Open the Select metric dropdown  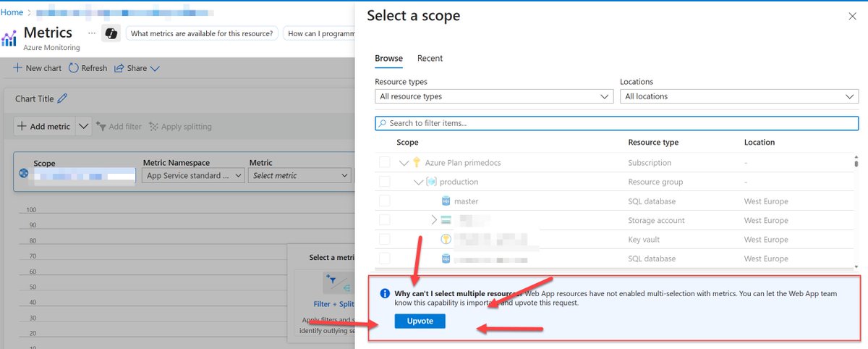tap(299, 175)
